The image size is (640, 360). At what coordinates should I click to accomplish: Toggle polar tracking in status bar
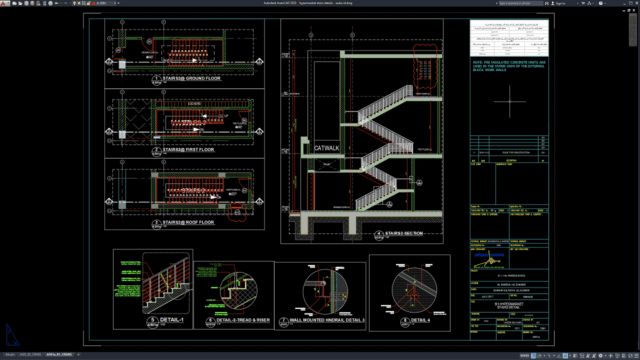539,356
